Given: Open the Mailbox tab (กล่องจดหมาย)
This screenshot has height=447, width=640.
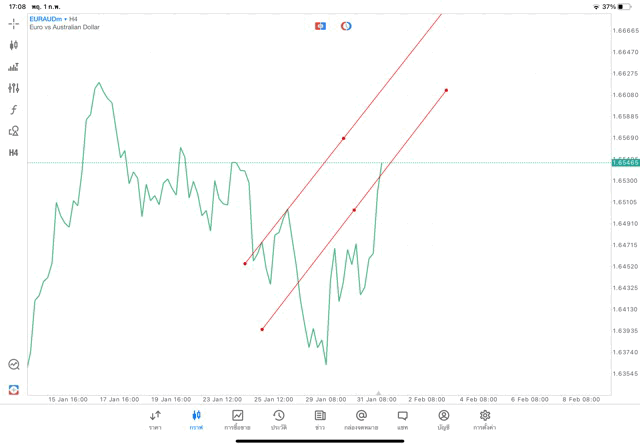Looking at the screenshot, I should tap(361, 420).
